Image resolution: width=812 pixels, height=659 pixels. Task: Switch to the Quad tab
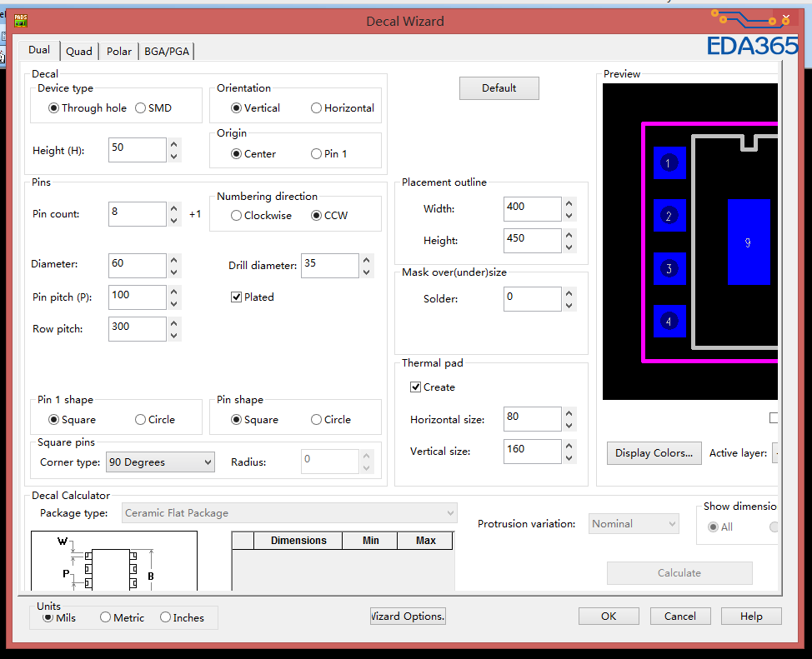pyautogui.click(x=78, y=52)
